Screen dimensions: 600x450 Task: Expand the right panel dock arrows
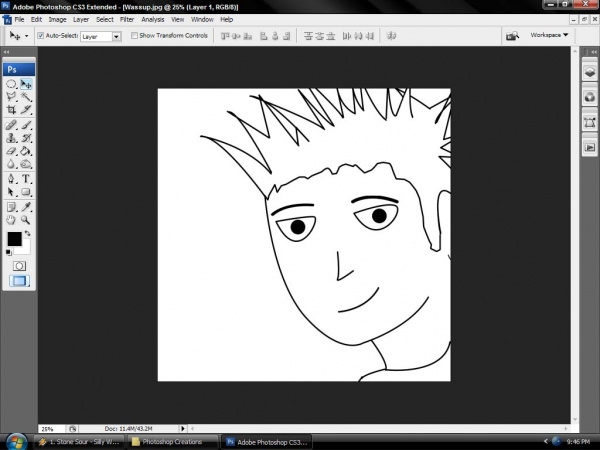pos(593,52)
